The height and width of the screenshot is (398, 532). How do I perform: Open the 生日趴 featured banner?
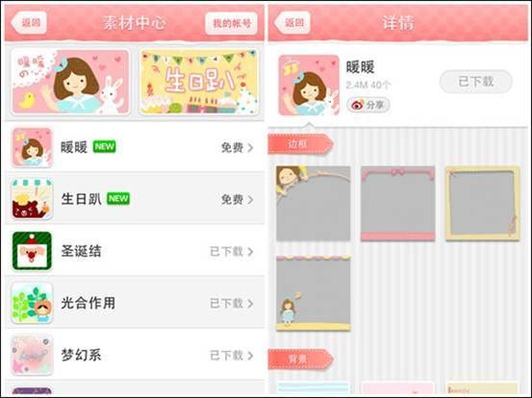199,82
